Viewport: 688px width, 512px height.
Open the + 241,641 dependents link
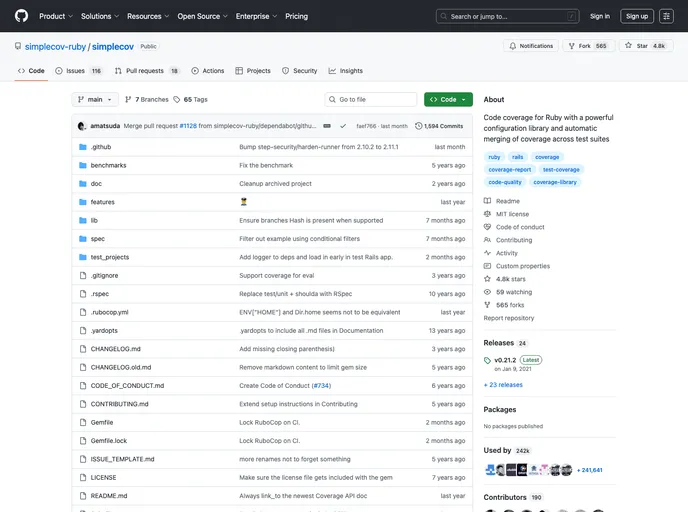coord(589,470)
